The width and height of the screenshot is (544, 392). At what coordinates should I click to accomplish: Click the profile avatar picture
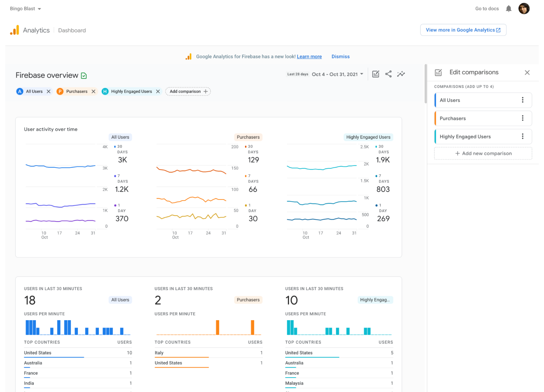524,8
